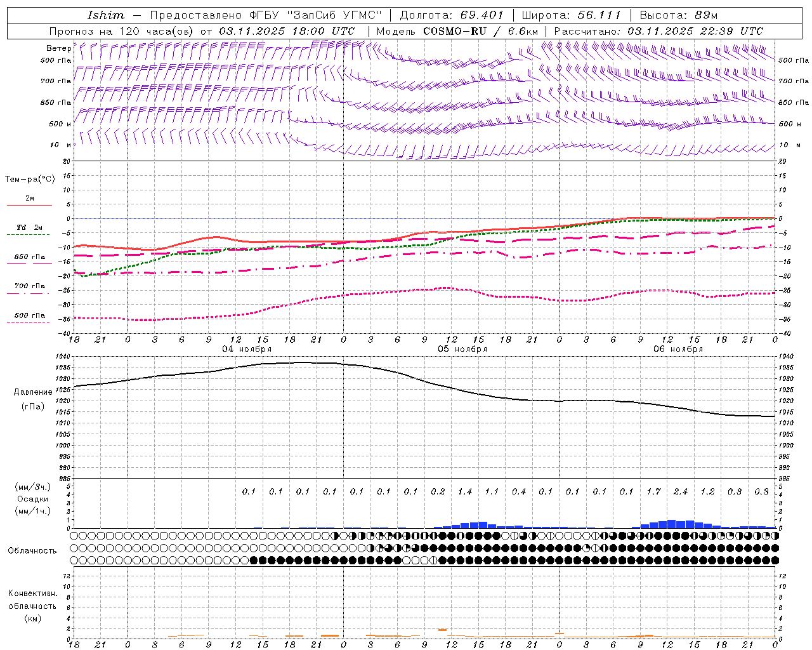Image resolution: width=812 pixels, height=650 pixels.
Task: Click '1040' on left pressure axis
Action: [x=63, y=357]
